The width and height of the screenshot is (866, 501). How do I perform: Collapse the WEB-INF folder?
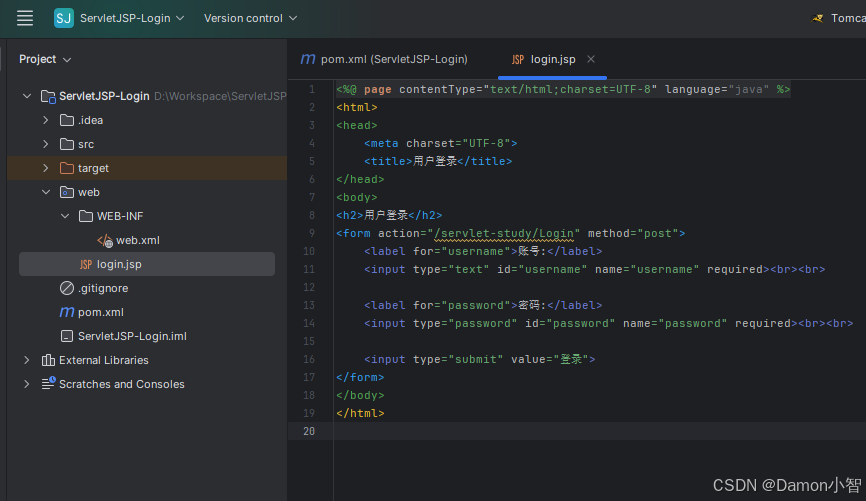[65, 216]
